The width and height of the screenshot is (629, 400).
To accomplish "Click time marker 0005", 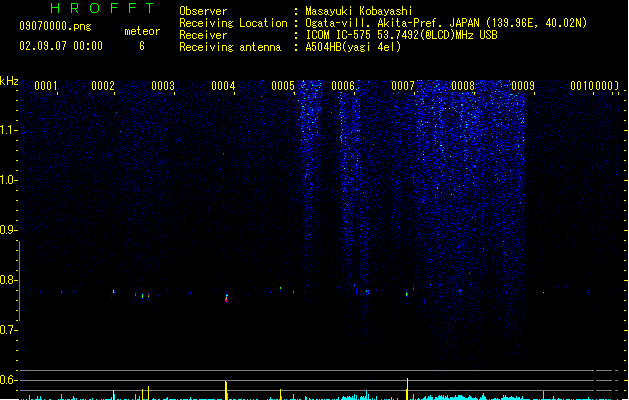I will pos(283,86).
